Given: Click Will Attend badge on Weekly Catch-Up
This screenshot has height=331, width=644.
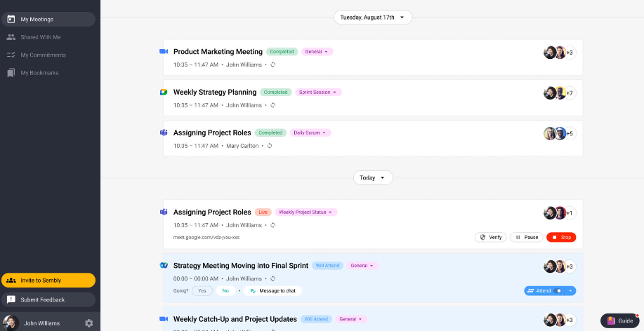Looking at the screenshot, I should coord(316,319).
